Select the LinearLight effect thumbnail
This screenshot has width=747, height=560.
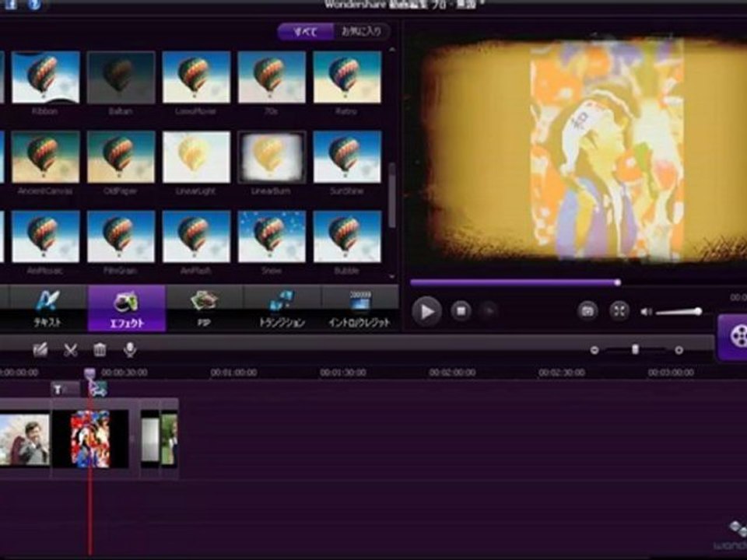[196, 156]
